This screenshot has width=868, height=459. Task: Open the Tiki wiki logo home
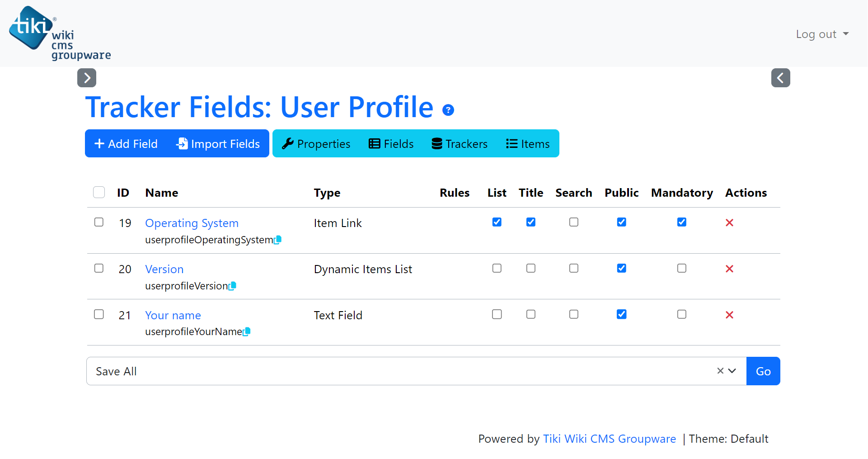click(60, 33)
